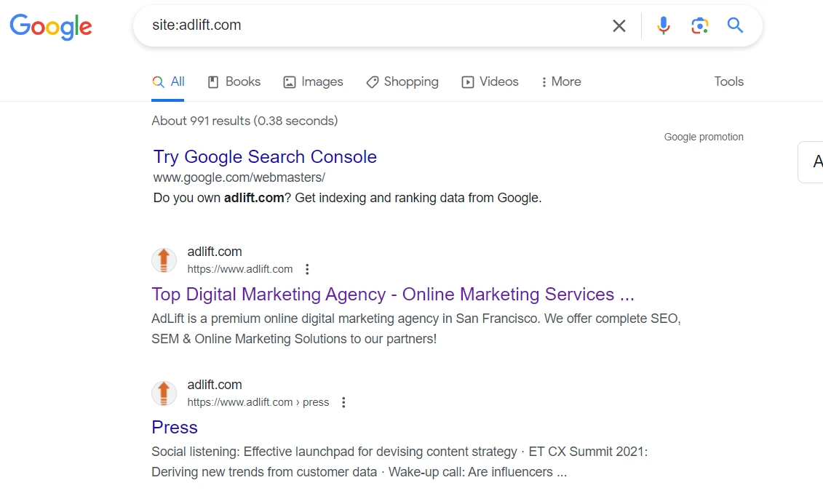
Task: Click the Google logo
Action: click(x=50, y=27)
